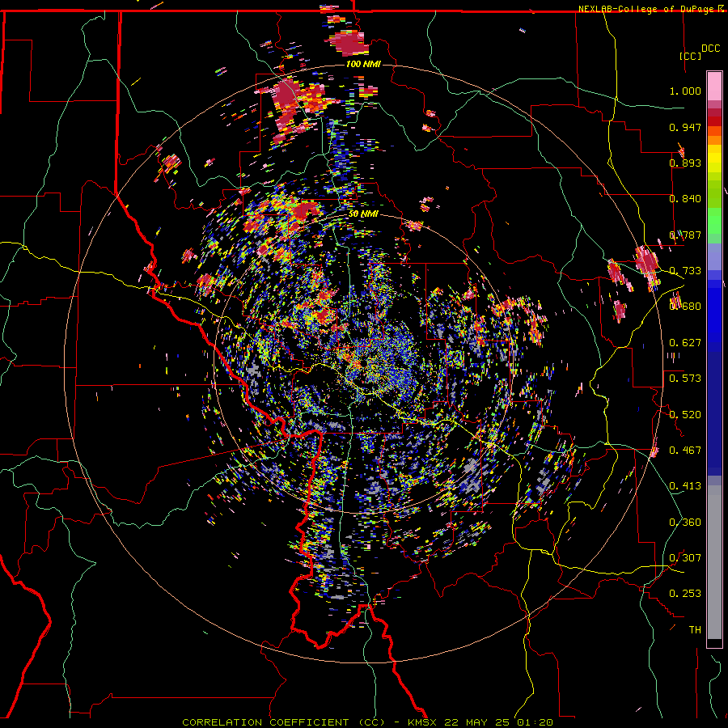The height and width of the screenshot is (728, 728).
Task: Select the 0.360 legend value
Action: click(x=685, y=523)
